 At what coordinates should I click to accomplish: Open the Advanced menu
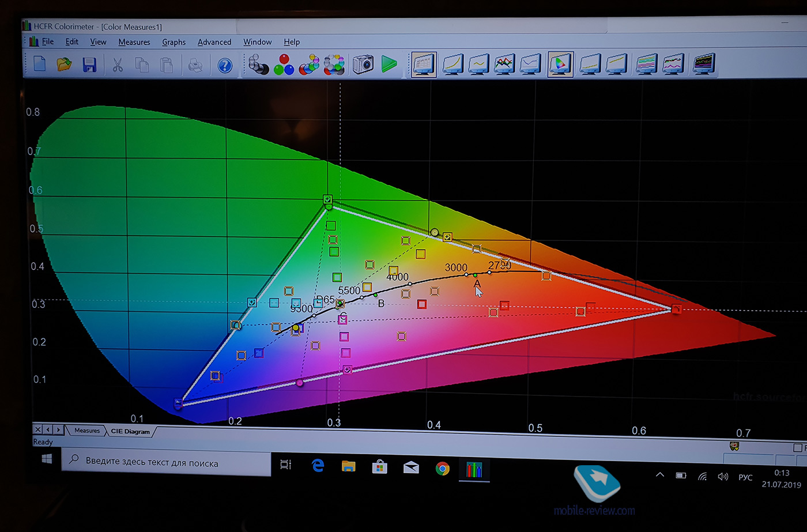coord(214,42)
